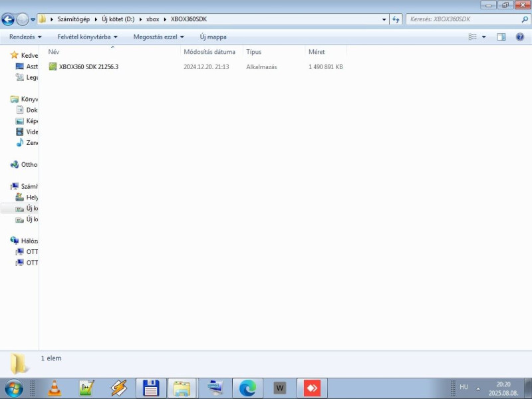The image size is (532, 399).
Task: Click XBOX360SDK breadcrumb segment
Action: 189,19
